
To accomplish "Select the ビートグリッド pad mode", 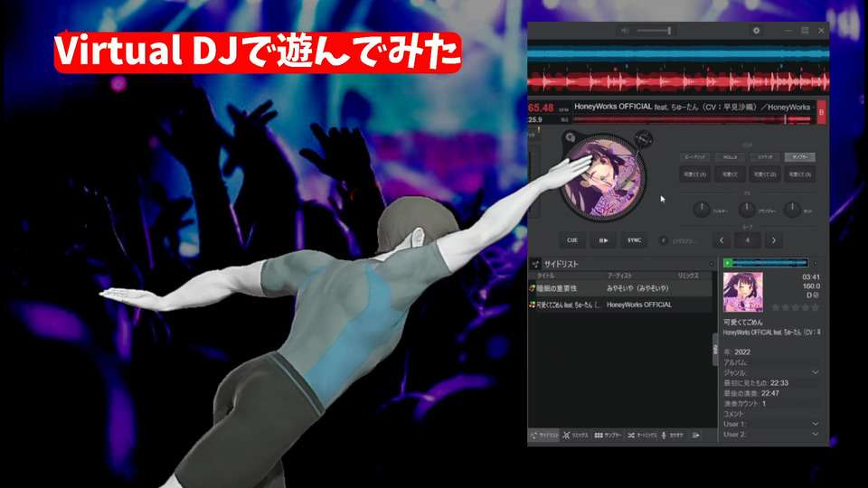I will 694,157.
